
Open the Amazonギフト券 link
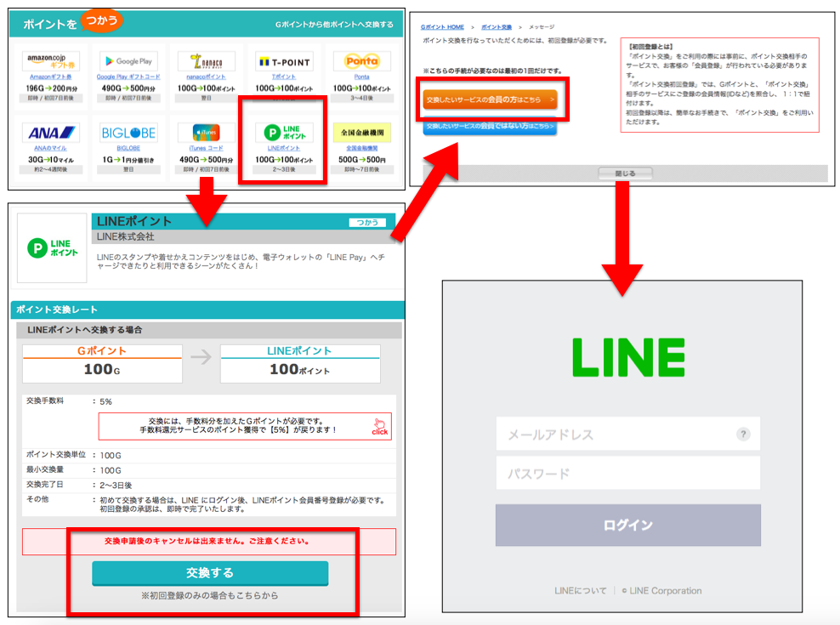(x=50, y=77)
